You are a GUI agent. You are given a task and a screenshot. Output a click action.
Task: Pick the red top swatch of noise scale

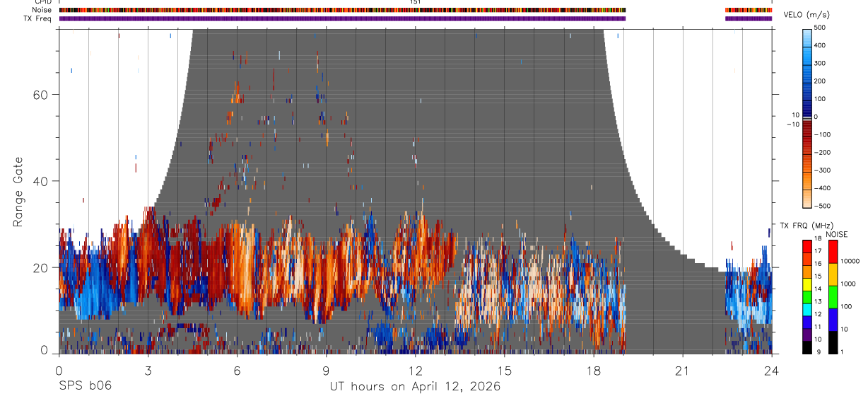pos(834,252)
